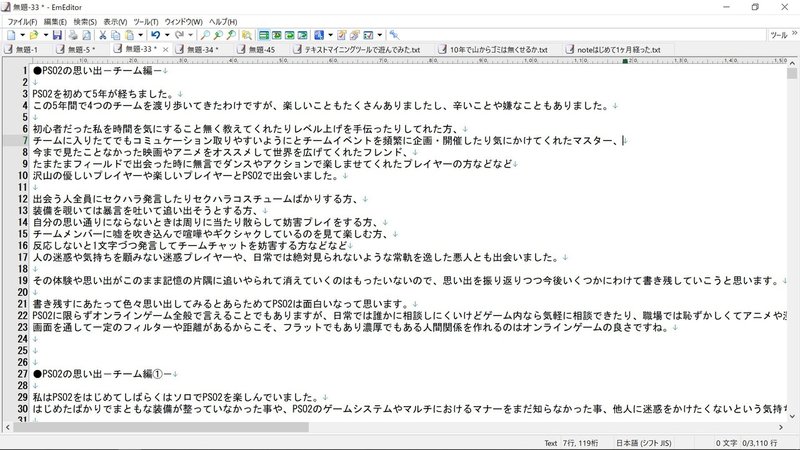Viewport: 800px width, 450px height.
Task: Expand the customize dropdown arrow
Action: pyautogui.click(x=380, y=35)
